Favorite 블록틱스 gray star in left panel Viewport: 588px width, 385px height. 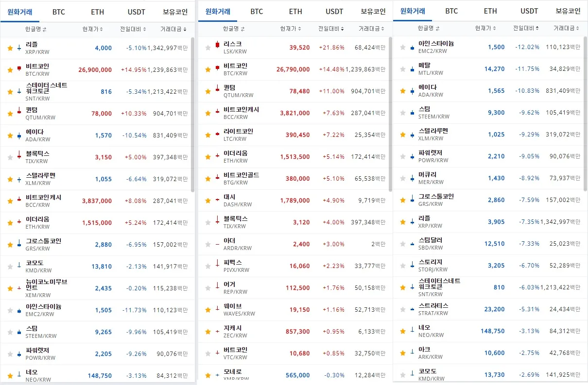(10, 157)
